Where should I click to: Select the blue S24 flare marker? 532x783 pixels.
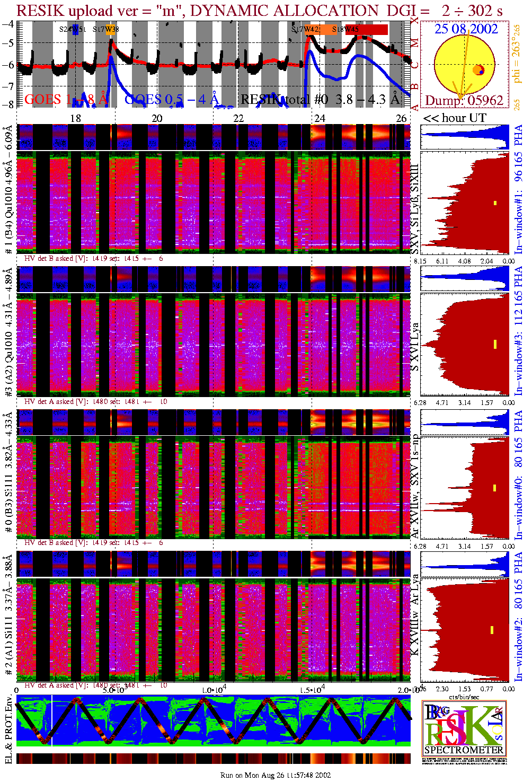click(x=76, y=30)
